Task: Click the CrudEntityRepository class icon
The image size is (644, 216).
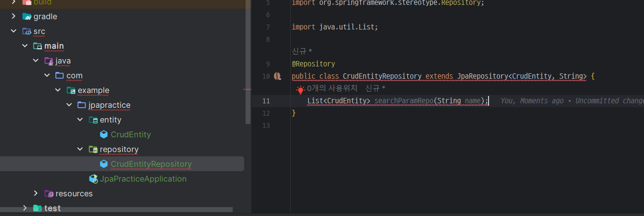Action: point(104,164)
